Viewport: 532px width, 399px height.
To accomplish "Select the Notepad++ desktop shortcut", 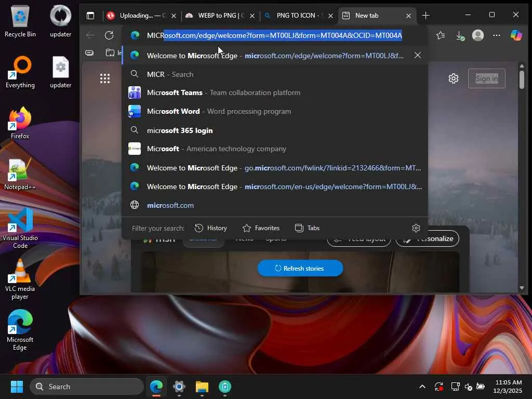I will (x=20, y=174).
